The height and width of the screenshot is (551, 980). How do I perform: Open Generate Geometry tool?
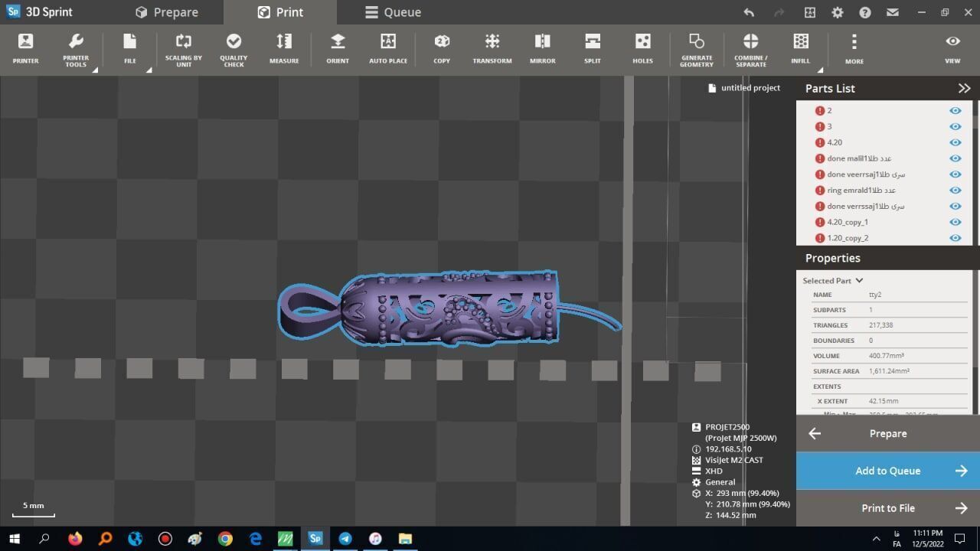coord(697,50)
